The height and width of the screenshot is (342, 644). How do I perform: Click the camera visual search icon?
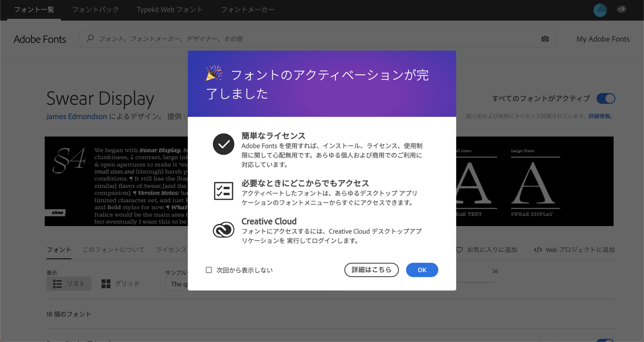[x=545, y=39]
